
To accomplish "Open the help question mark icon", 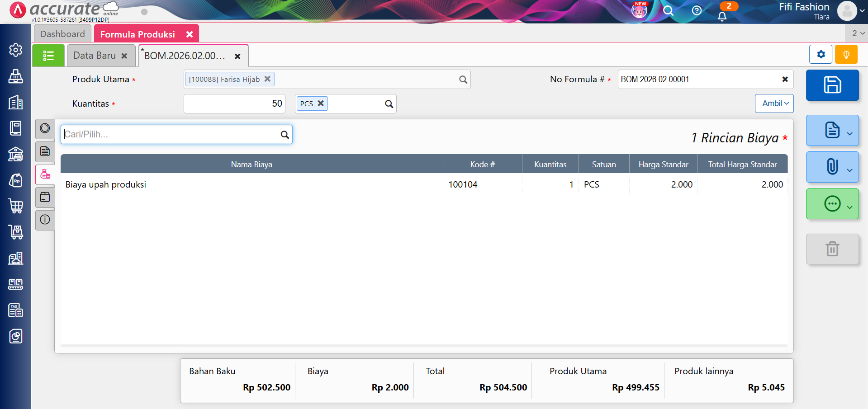I will point(697,10).
